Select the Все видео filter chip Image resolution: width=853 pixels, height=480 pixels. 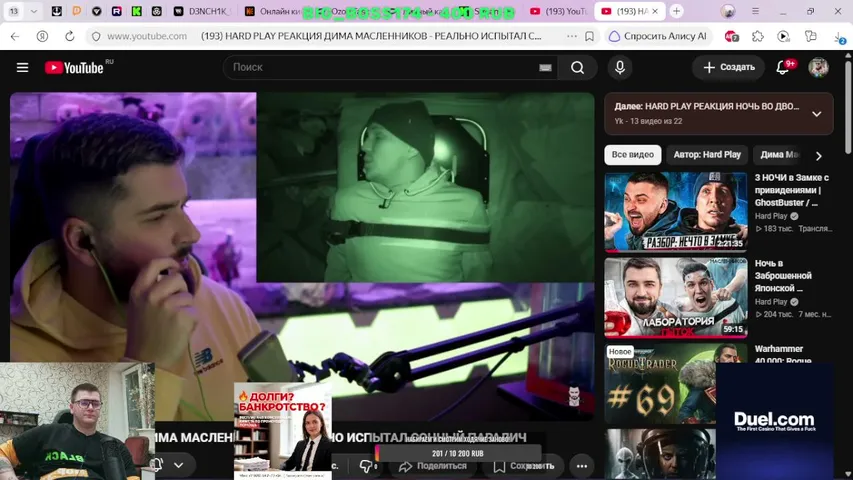click(633, 155)
